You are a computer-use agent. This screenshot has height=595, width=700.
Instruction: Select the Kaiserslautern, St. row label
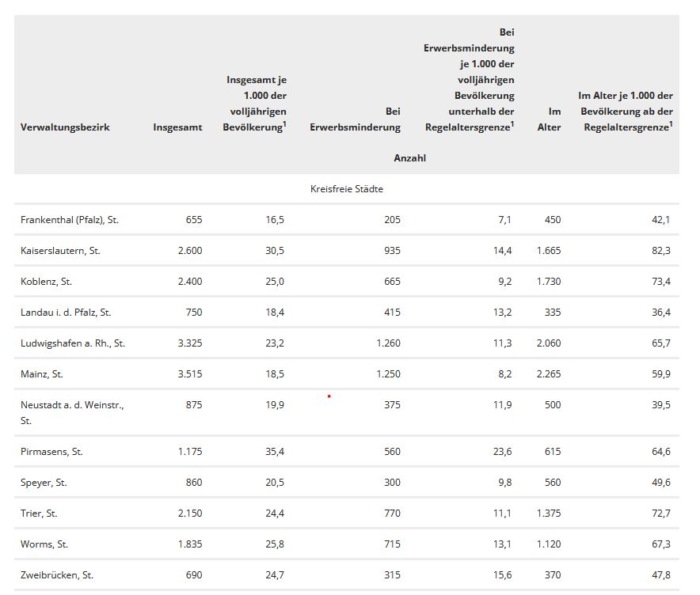point(60,251)
